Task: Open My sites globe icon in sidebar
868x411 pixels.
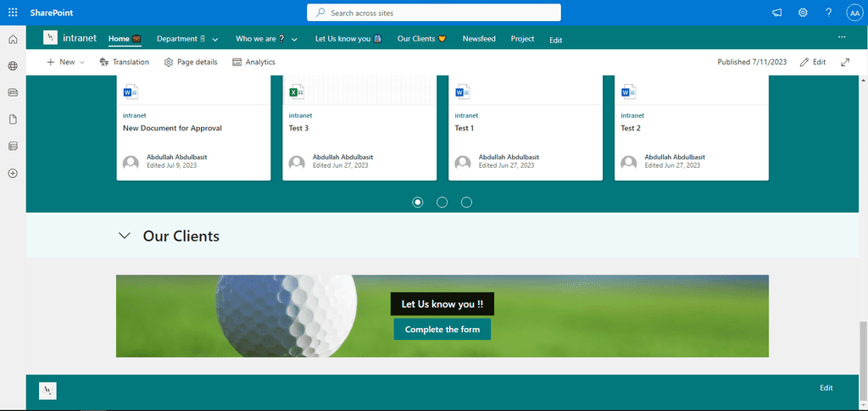Action: (x=13, y=66)
